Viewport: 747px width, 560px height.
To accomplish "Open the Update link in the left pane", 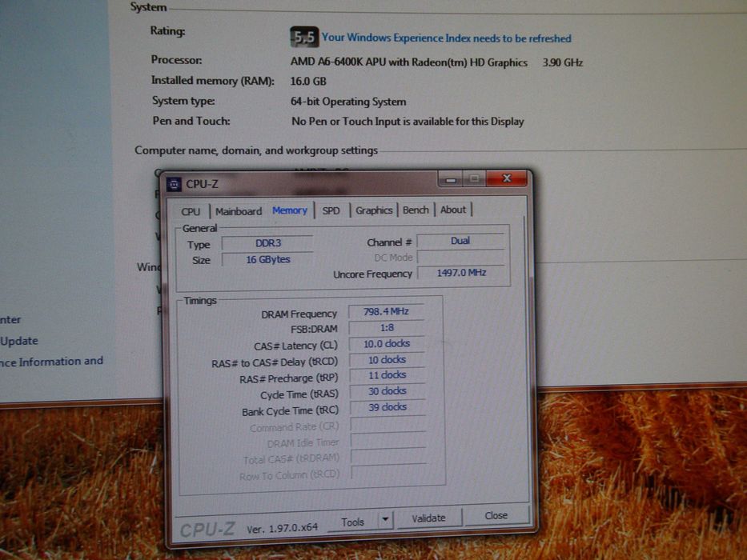I will coord(19,341).
